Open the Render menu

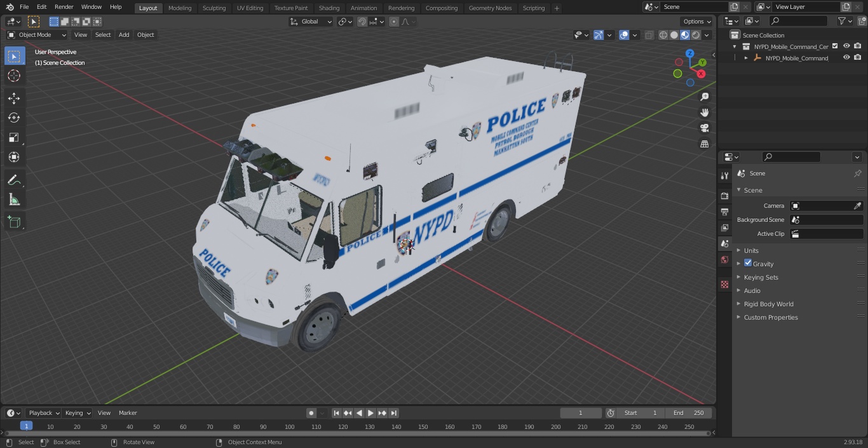(64, 7)
